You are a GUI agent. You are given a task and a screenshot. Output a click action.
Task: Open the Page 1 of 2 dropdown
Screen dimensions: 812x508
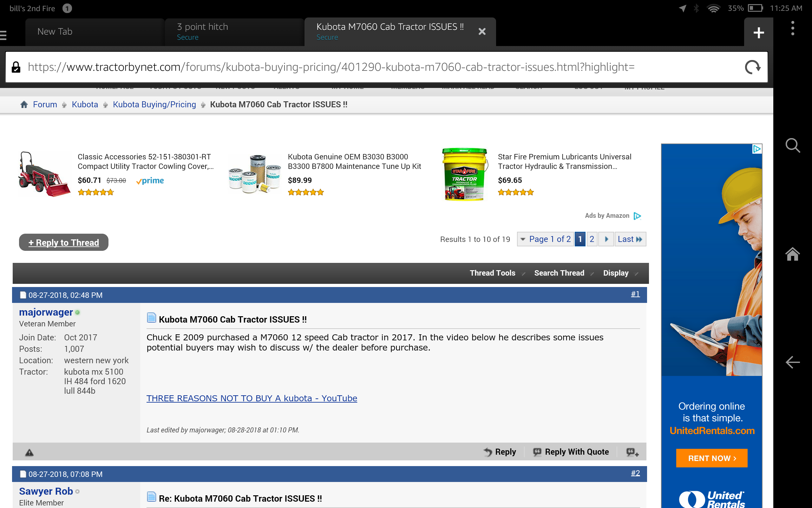click(x=546, y=239)
